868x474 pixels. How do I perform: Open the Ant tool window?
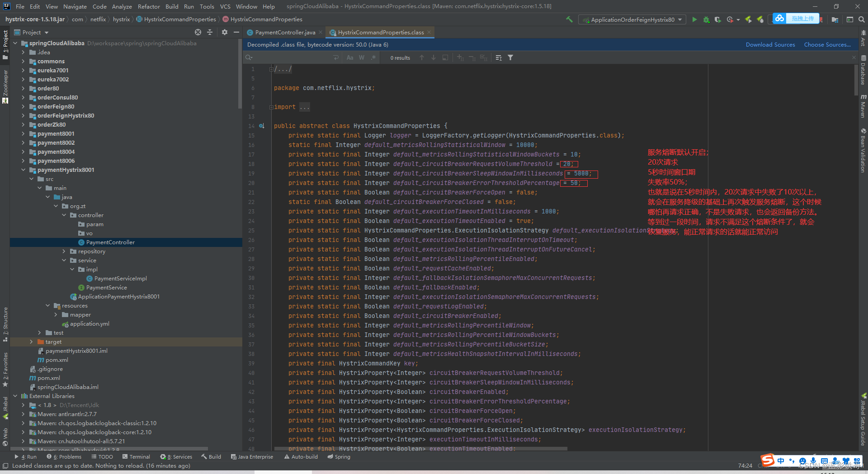[x=863, y=38]
